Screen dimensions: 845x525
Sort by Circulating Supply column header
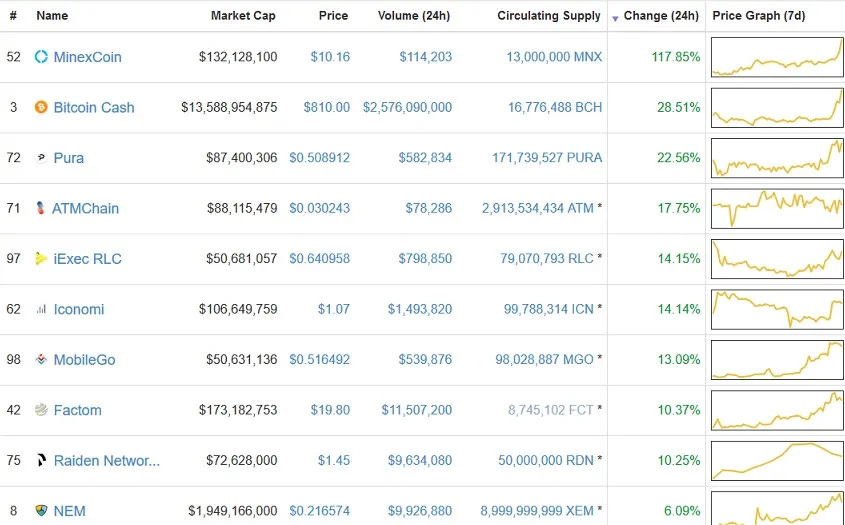pyautogui.click(x=549, y=16)
